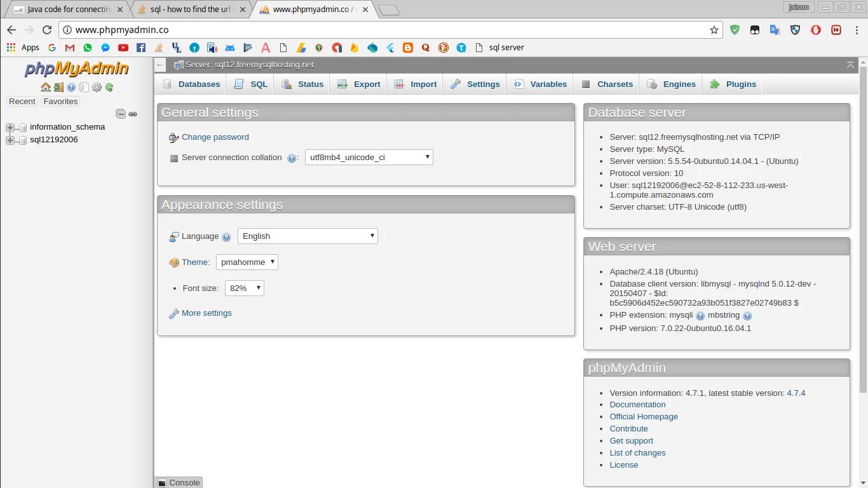Click the green reload navigation panel icon
Image resolution: width=868 pixels, height=488 pixels.
109,88
